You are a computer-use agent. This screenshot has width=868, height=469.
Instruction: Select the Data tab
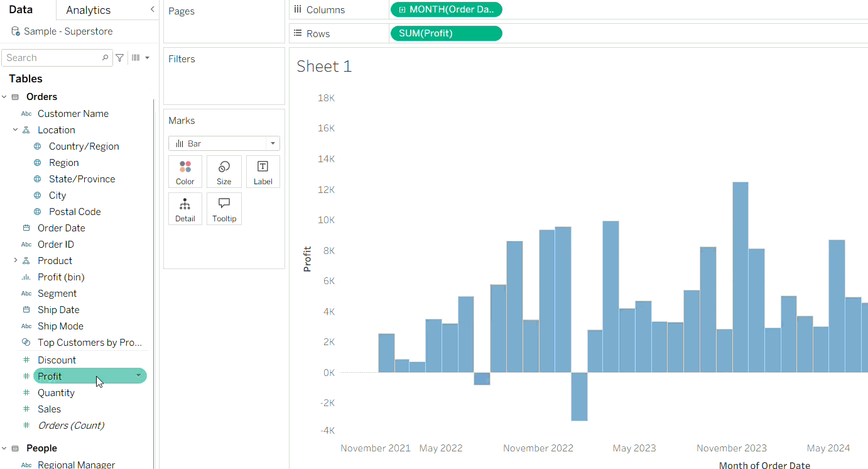coord(21,10)
